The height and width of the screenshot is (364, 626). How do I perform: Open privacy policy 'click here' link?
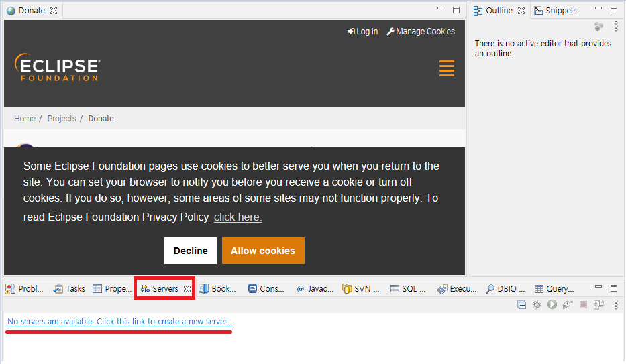click(238, 217)
